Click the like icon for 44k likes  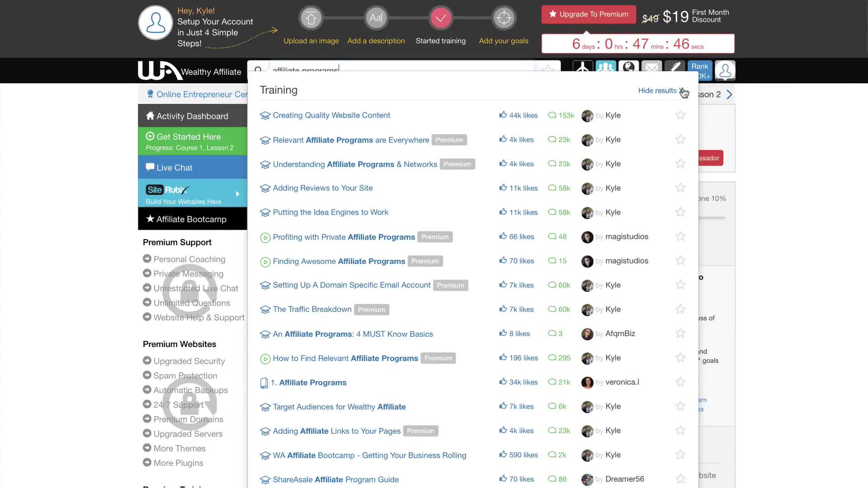pyautogui.click(x=503, y=115)
